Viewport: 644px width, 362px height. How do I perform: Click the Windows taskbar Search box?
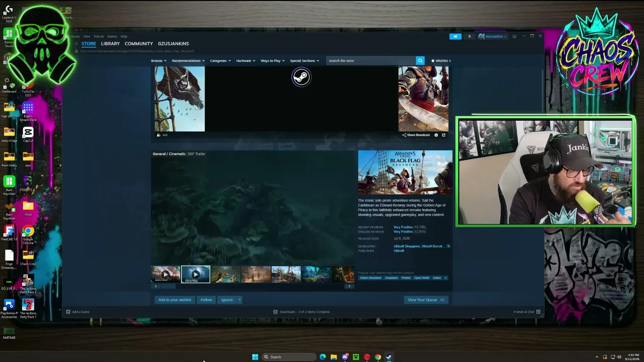tap(289, 357)
